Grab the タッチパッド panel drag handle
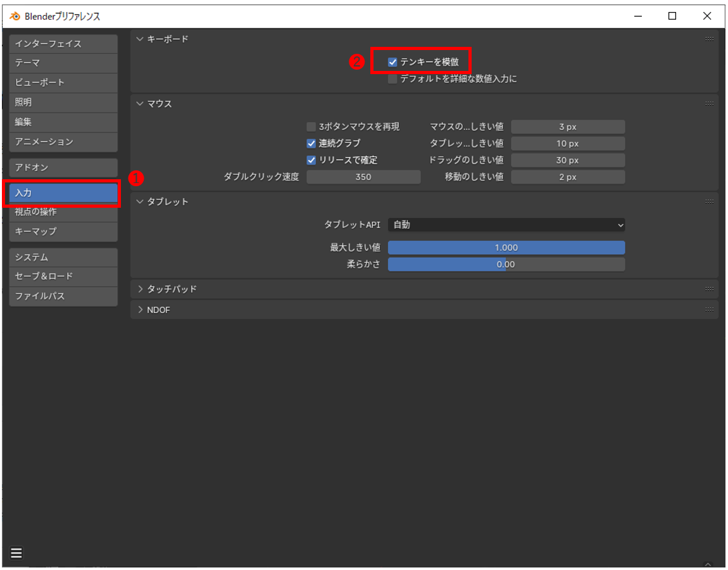 point(709,289)
